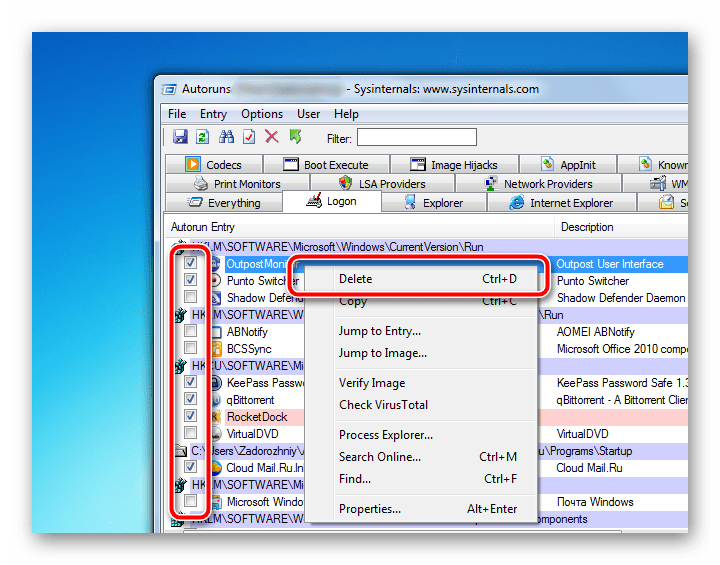Viewport: 720px width, 565px height.
Task: Uncheck the Cloud Mail.Ru checkbox
Action: [190, 467]
